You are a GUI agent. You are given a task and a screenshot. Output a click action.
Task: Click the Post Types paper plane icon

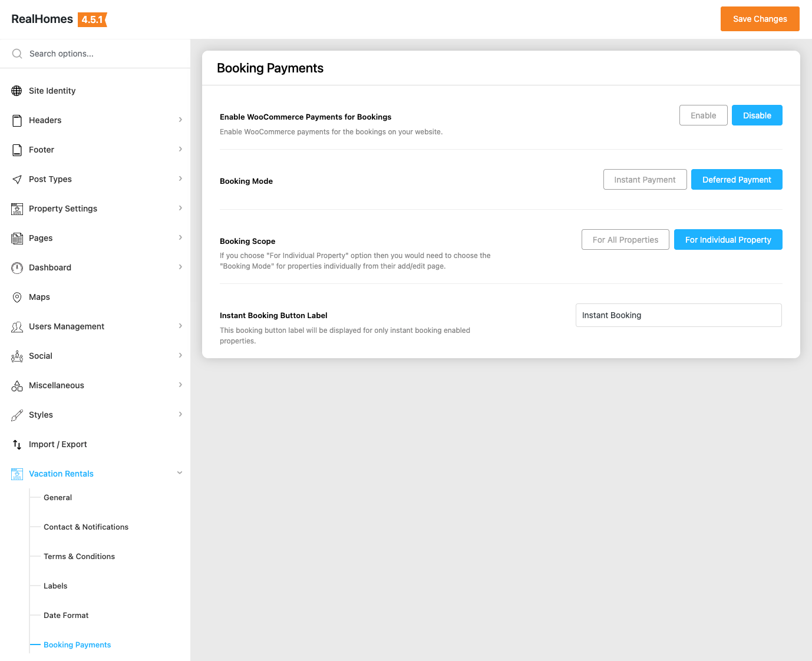(17, 179)
